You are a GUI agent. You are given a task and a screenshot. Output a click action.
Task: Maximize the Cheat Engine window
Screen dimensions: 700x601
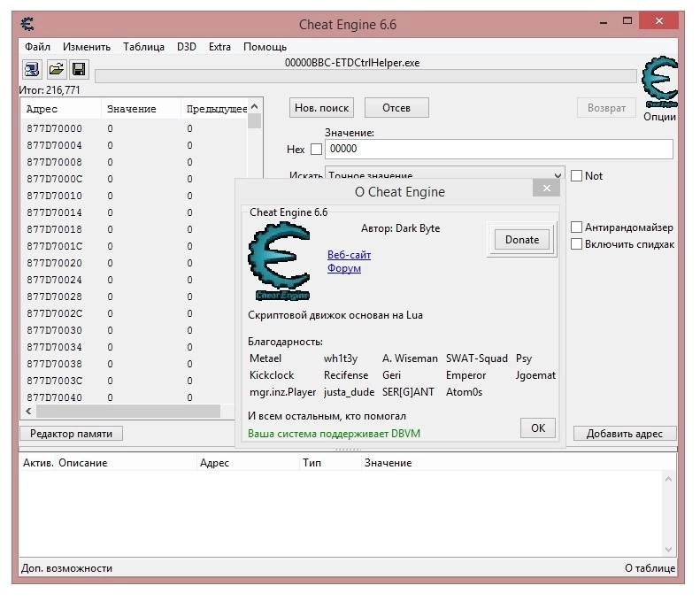click(x=627, y=21)
